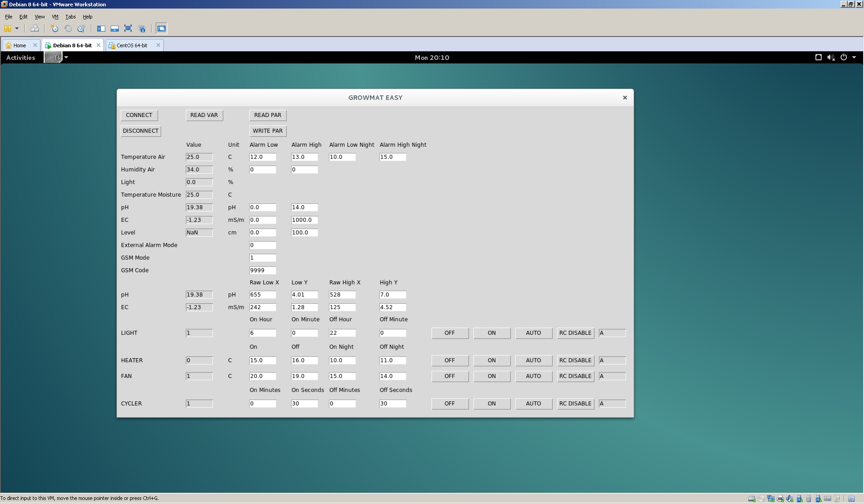
Task: Turn the HEATER ON
Action: [x=491, y=360]
